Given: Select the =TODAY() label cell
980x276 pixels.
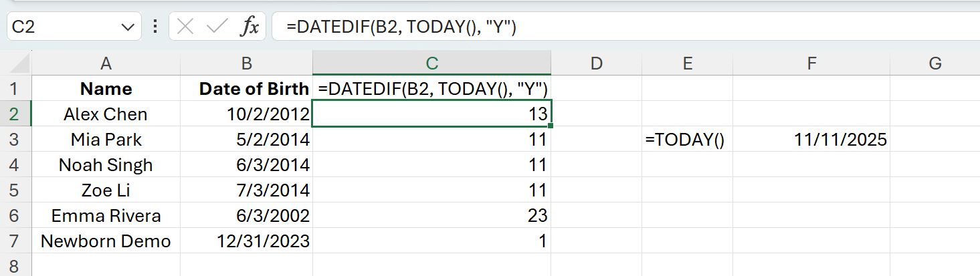Looking at the screenshot, I should pos(686,140).
